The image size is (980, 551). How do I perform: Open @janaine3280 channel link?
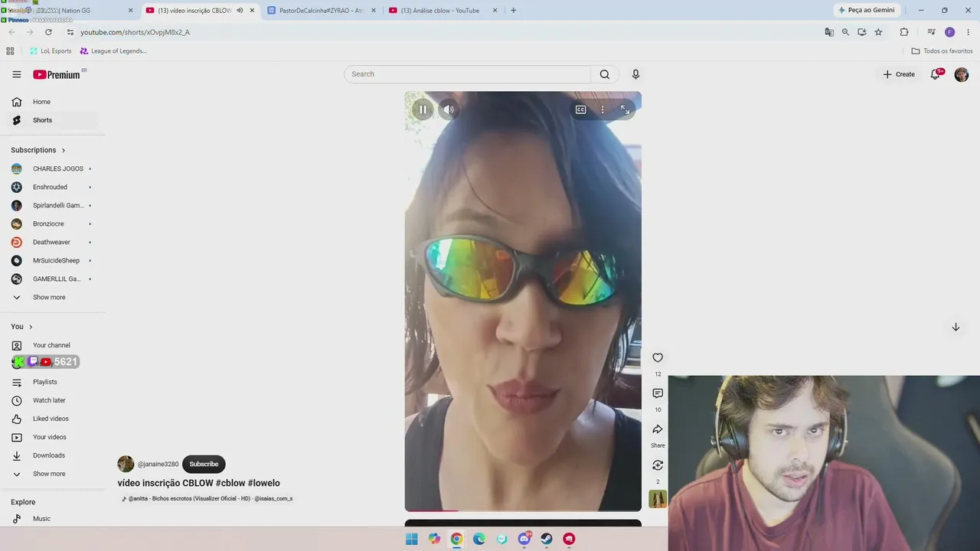158,465
